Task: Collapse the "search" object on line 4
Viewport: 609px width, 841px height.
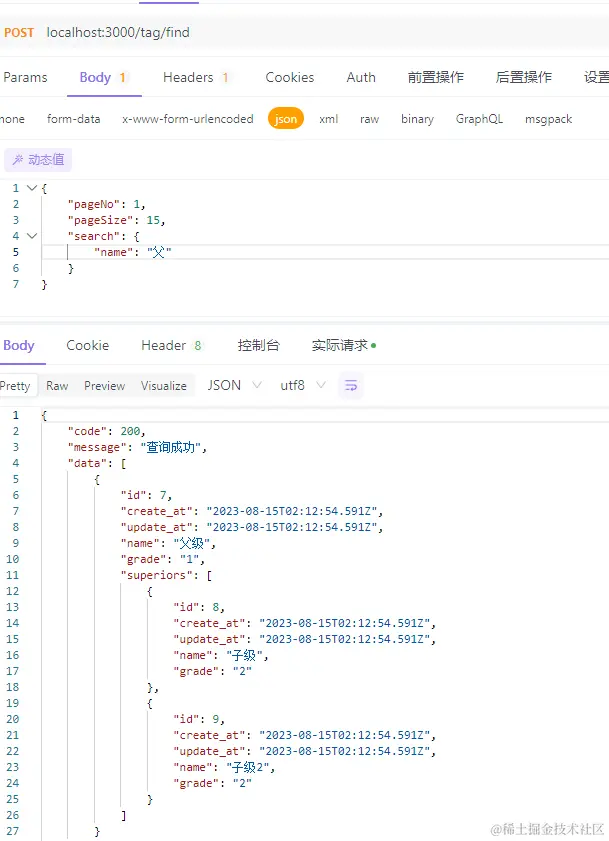Action: coord(32,235)
